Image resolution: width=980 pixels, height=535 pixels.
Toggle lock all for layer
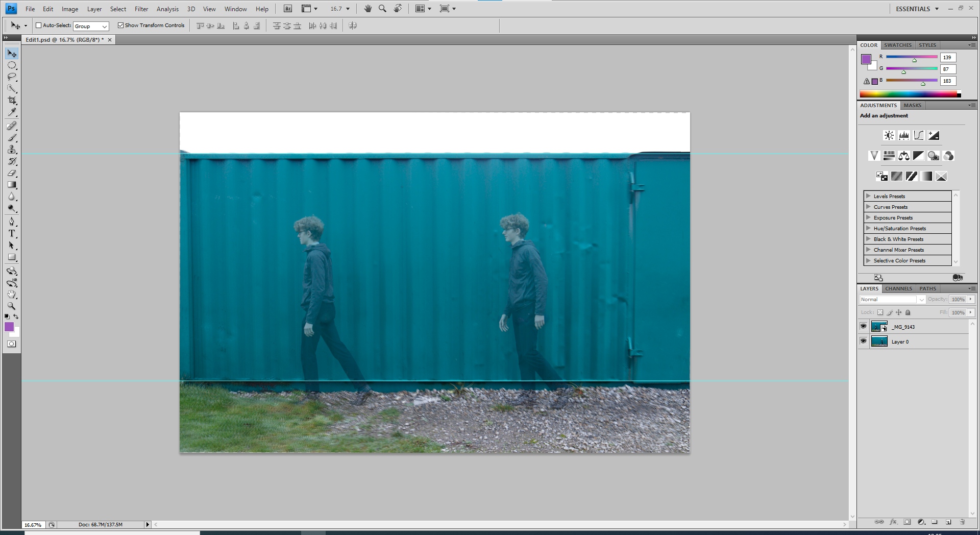908,312
